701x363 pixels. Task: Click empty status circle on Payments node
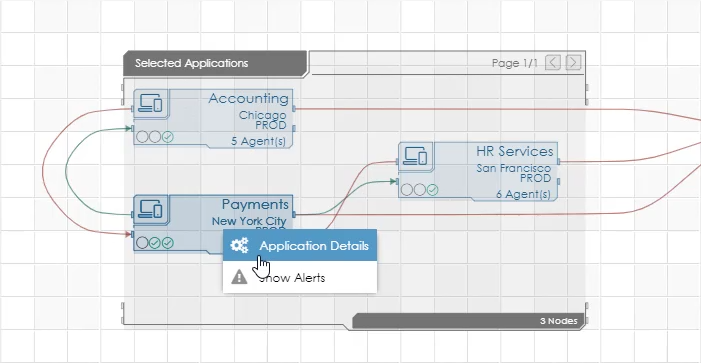[142, 243]
